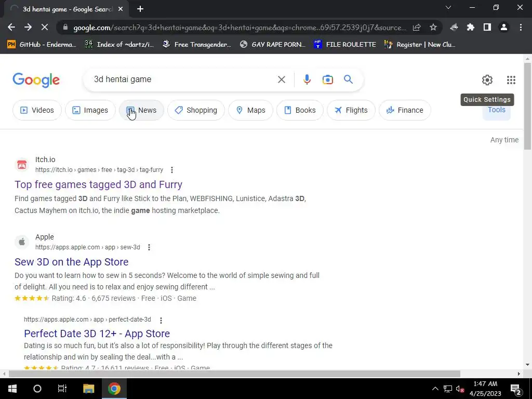This screenshot has height=399, width=532.
Task: Open the Google apps grid icon
Action: [x=511, y=80]
